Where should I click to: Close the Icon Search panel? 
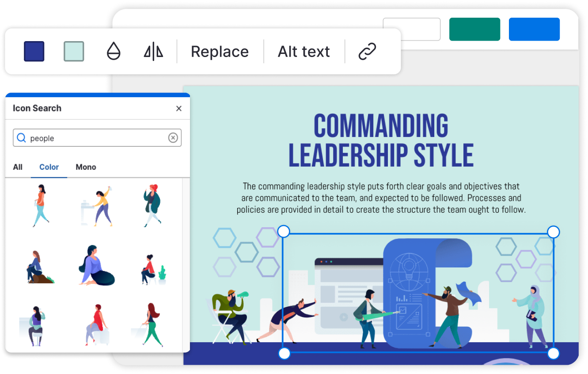click(179, 108)
